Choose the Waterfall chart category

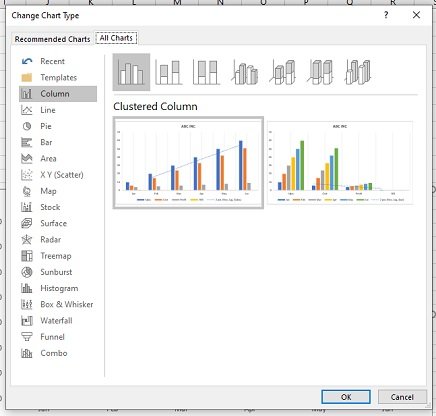pyautogui.click(x=58, y=321)
